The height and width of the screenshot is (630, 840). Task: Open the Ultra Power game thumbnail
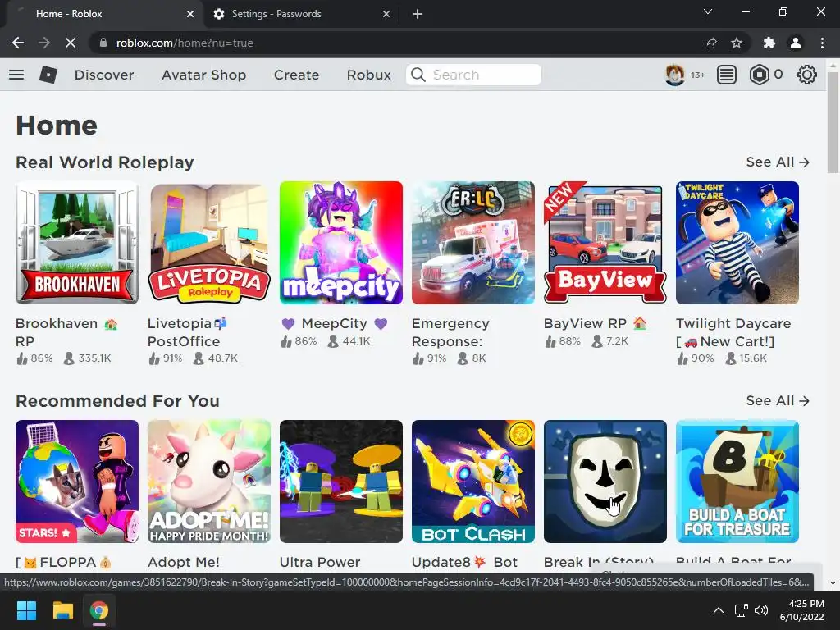(x=341, y=482)
